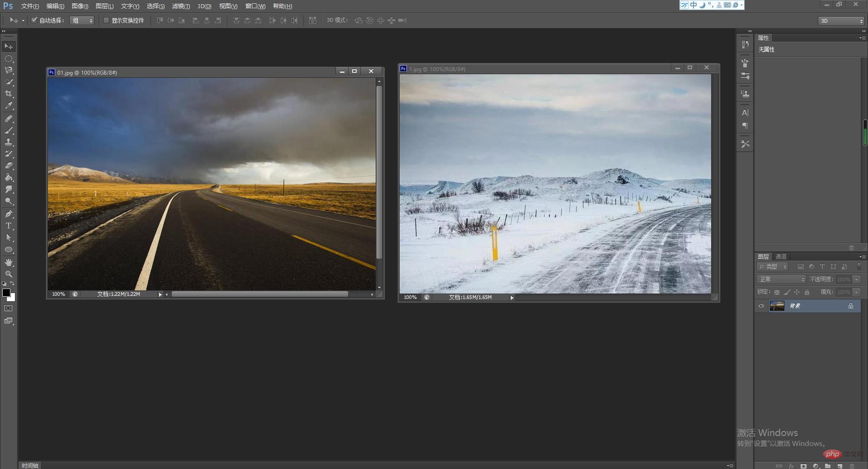Open the collapsed Character panel icon

[x=745, y=113]
